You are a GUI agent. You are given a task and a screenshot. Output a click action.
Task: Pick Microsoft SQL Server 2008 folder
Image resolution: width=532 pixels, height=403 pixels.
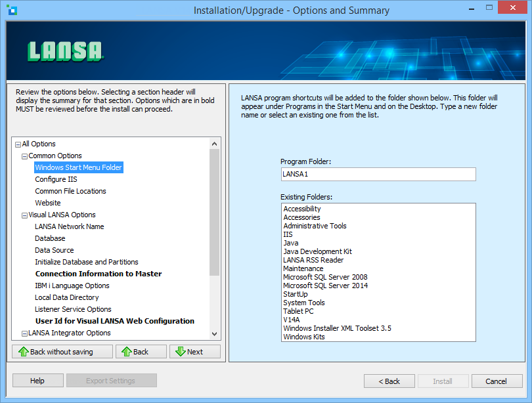(x=325, y=277)
